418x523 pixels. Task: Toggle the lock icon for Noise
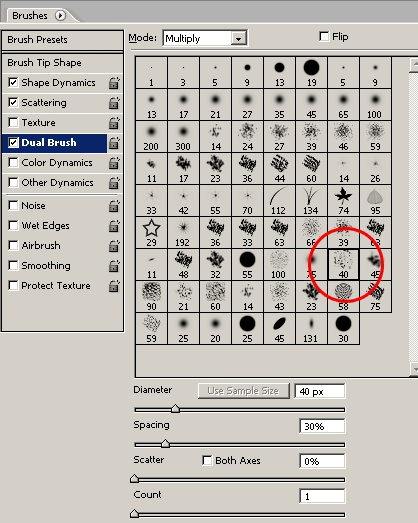[114, 206]
